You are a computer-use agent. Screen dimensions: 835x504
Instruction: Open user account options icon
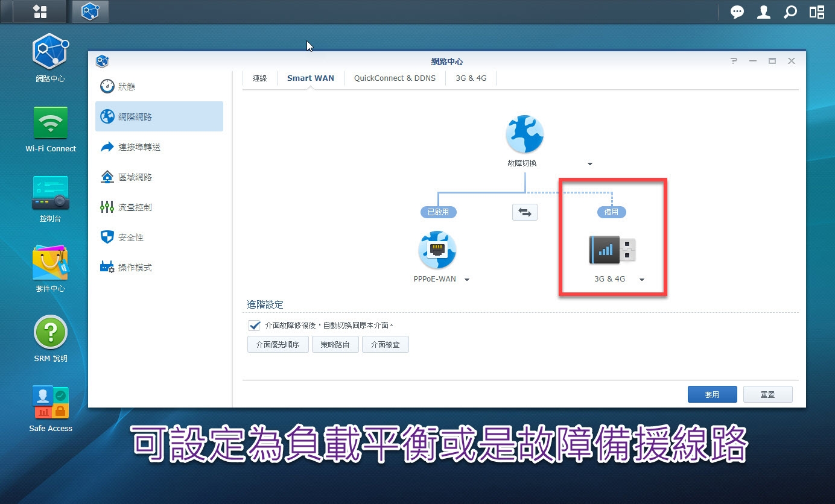tap(764, 12)
